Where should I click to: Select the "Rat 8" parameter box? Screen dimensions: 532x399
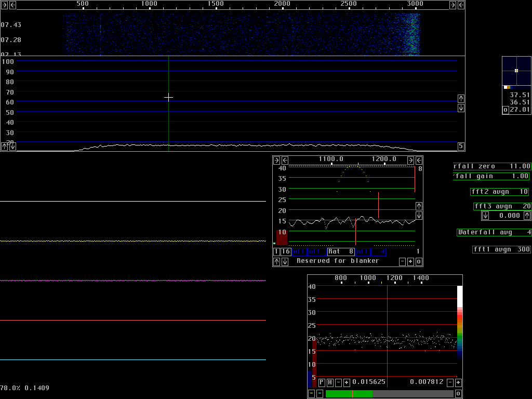pyautogui.click(x=341, y=252)
